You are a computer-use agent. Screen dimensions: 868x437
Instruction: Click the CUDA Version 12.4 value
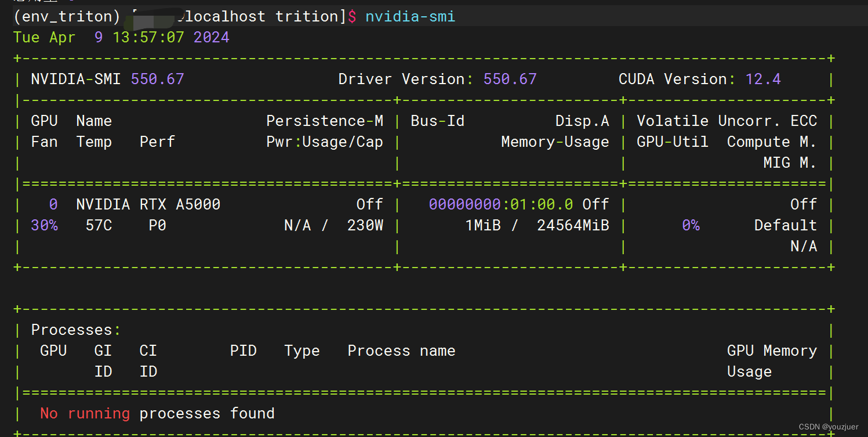tap(763, 79)
